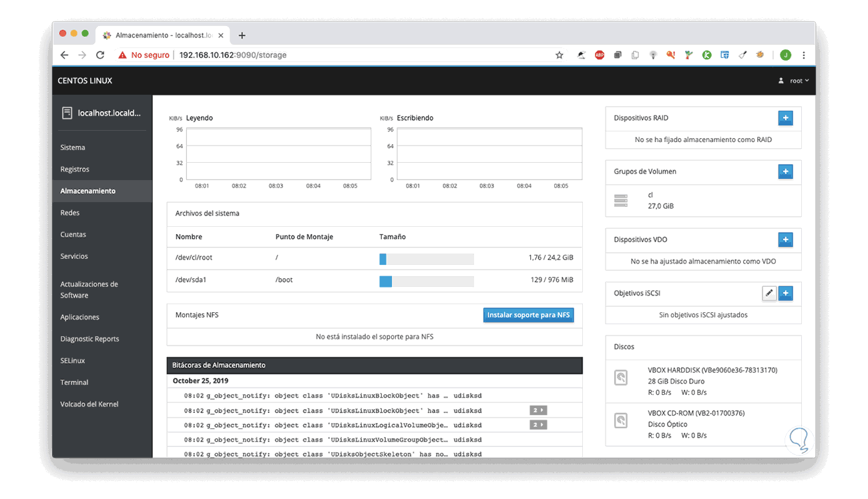Click the usage bar for /boot
The image size is (868, 499).
tap(427, 281)
